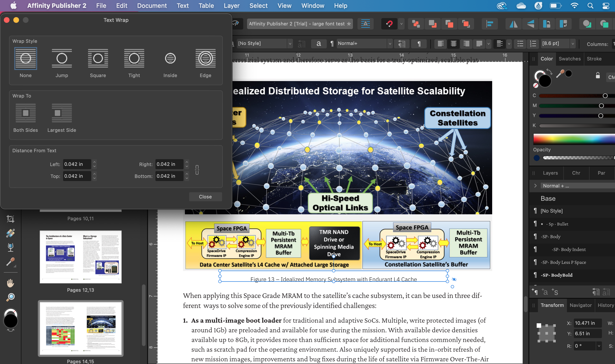
Task: Choose Largest Side wrap option
Action: (x=62, y=113)
